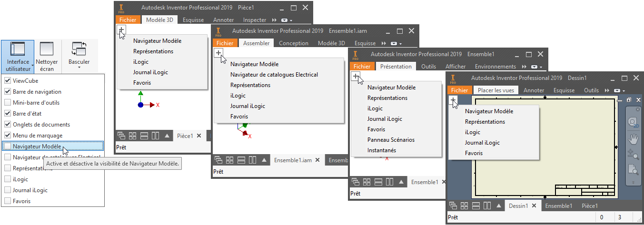Click the Pan hand tool in navigation bar
The height and width of the screenshot is (225, 644).
(633, 139)
